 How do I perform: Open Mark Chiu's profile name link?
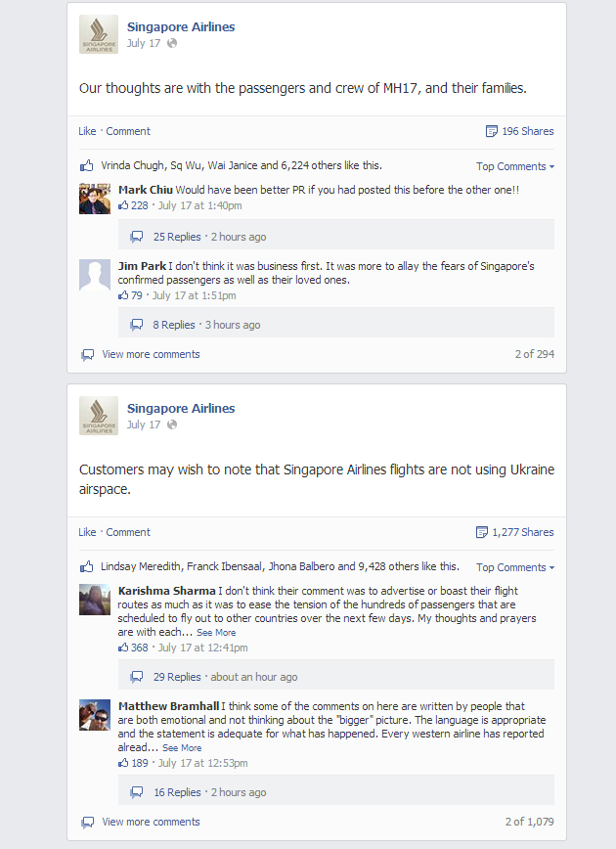click(146, 190)
